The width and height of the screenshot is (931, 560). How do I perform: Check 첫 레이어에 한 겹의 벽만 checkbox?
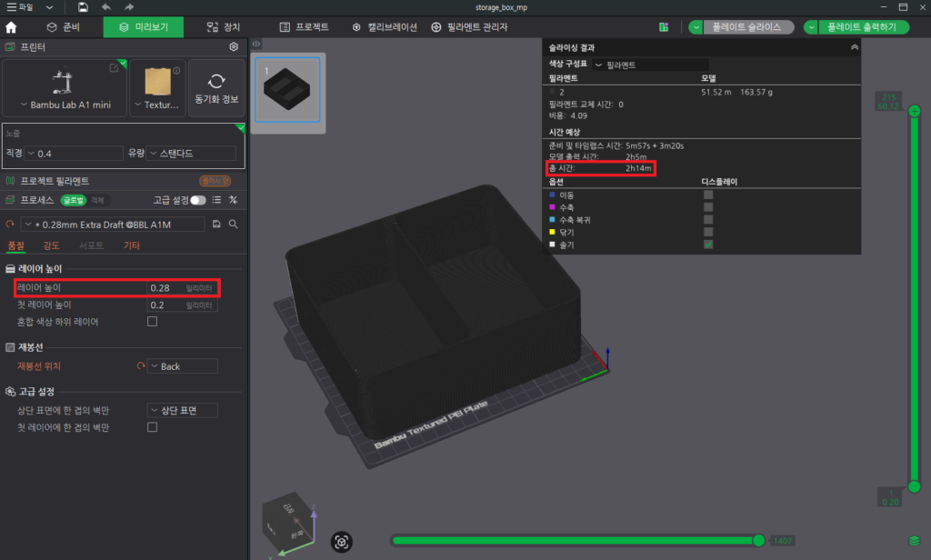tap(153, 427)
